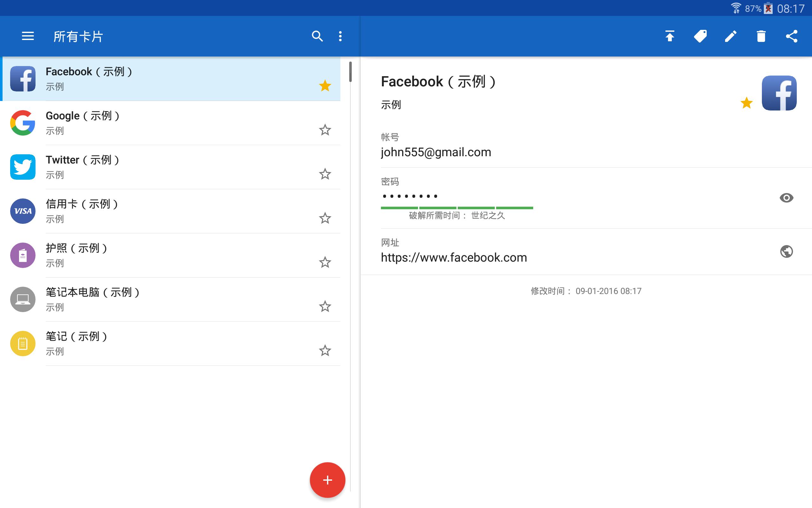Open the three-dot overflow menu
Viewport: 812px width, 508px height.
click(340, 36)
